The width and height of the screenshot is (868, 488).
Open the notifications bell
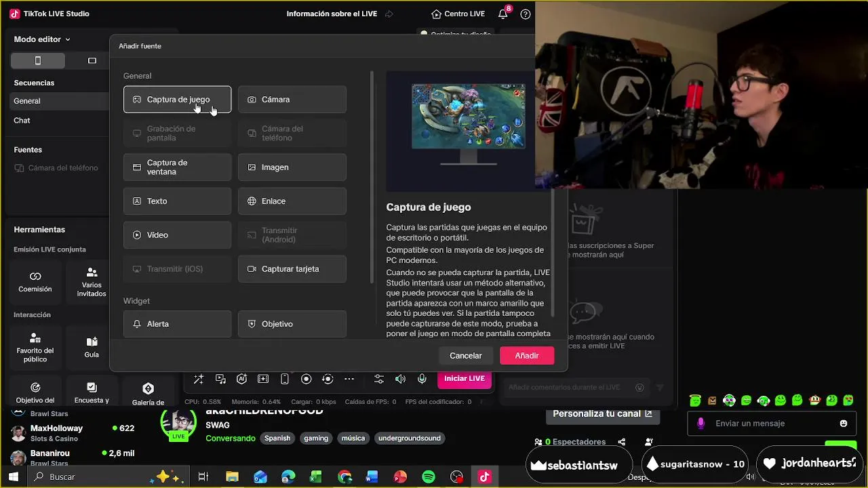(502, 14)
